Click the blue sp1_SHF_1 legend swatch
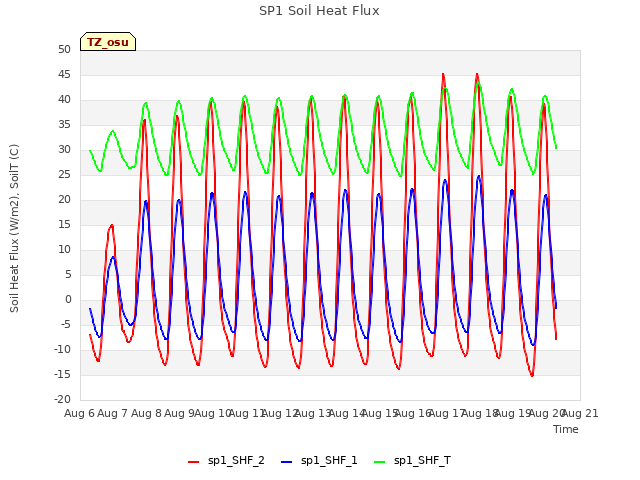 tap(287, 462)
